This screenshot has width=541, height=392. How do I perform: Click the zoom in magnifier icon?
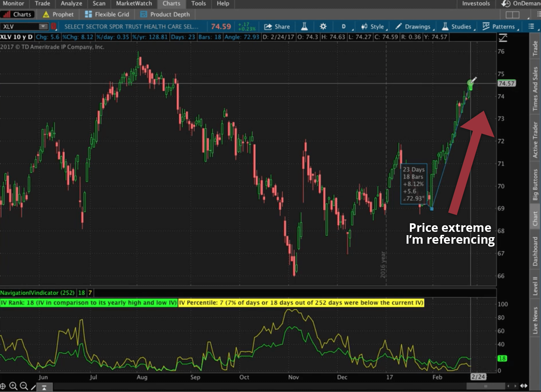pyautogui.click(x=13, y=386)
